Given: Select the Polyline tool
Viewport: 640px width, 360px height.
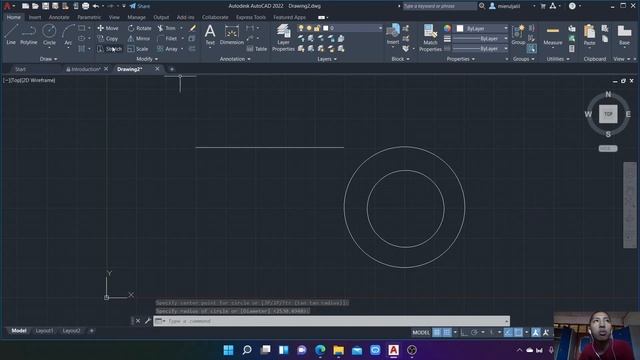Looking at the screenshot, I should coord(29,34).
